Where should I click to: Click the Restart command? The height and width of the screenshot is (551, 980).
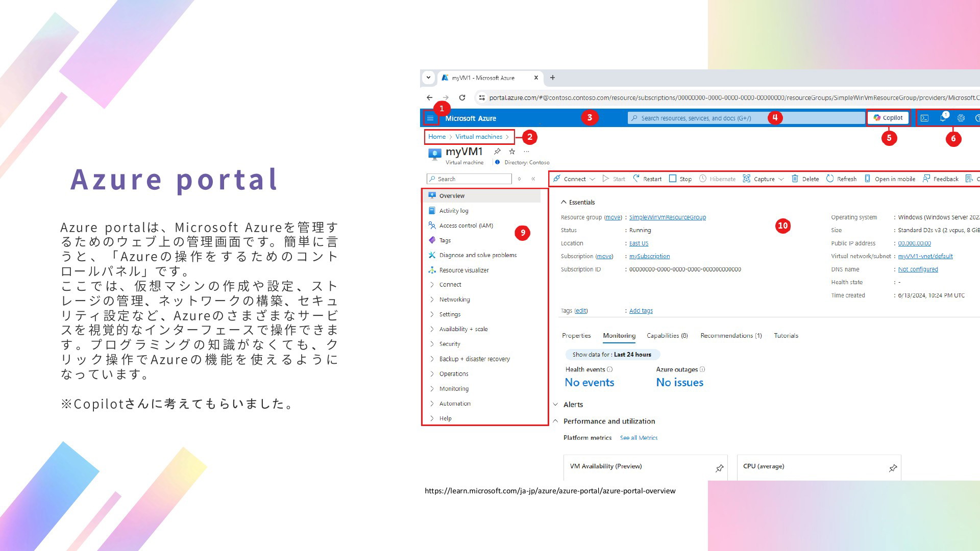point(647,179)
